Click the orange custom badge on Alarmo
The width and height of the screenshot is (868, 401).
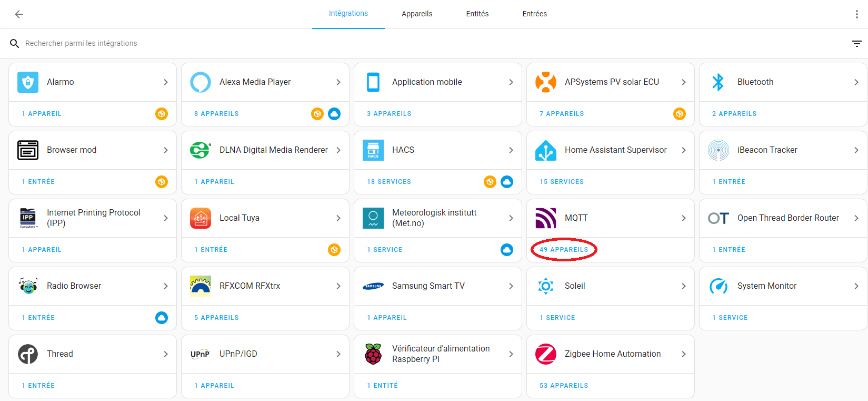(x=162, y=114)
